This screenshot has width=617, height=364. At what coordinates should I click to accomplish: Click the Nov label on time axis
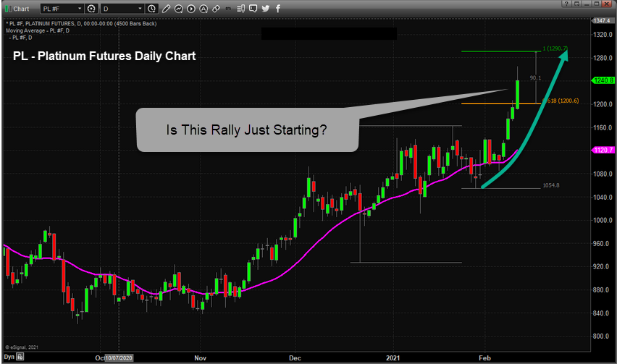coord(201,357)
